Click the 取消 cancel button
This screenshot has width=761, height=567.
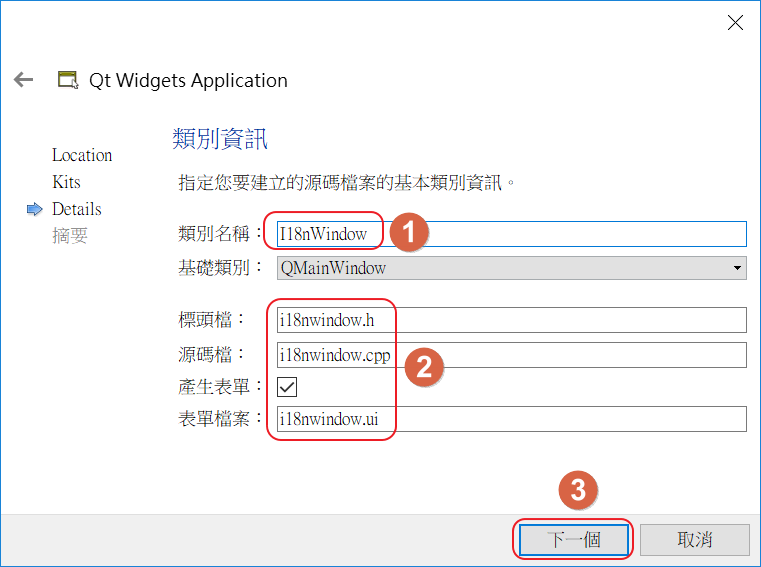(x=695, y=539)
